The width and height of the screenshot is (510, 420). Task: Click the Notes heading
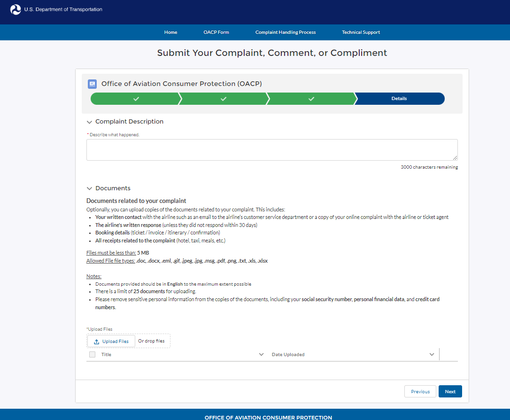(x=93, y=276)
